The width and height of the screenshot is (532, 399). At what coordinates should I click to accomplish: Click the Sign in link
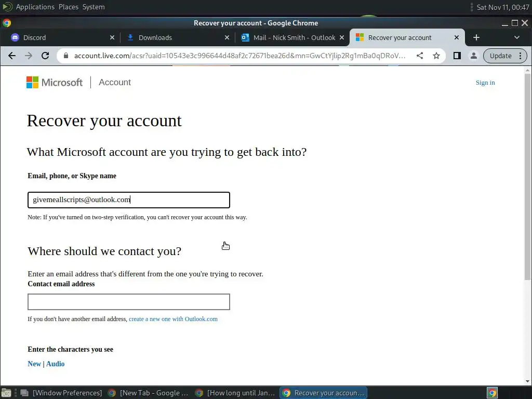pyautogui.click(x=485, y=83)
